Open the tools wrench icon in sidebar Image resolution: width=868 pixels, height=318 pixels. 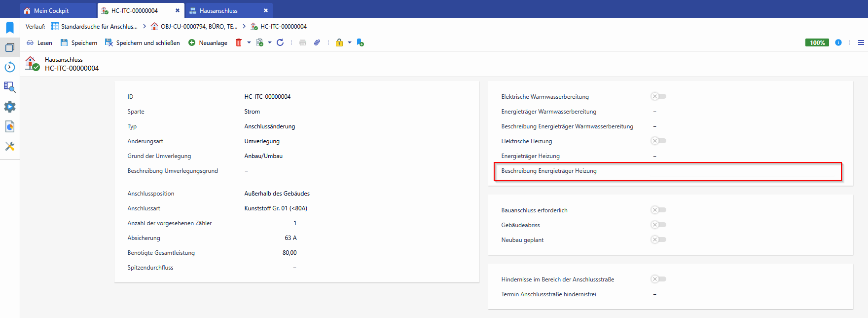(x=10, y=146)
